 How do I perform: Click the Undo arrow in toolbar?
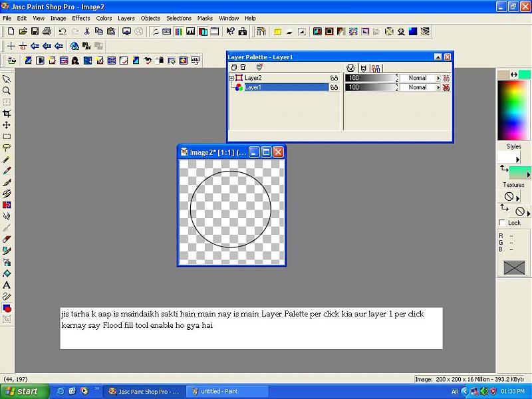click(x=62, y=31)
